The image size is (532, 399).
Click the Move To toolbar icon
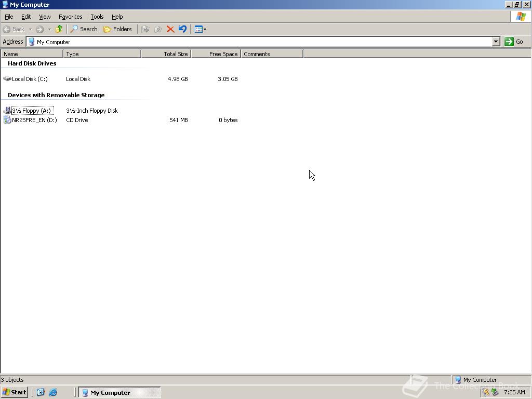tap(145, 29)
